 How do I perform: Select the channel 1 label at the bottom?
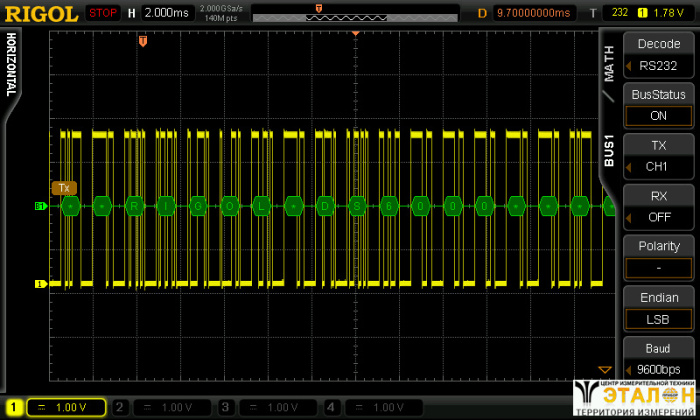point(15,407)
